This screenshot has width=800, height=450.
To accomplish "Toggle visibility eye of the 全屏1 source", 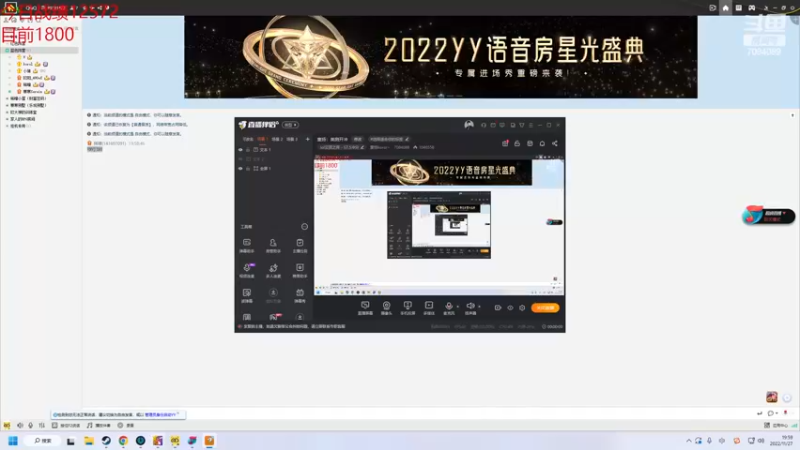I will (x=240, y=168).
